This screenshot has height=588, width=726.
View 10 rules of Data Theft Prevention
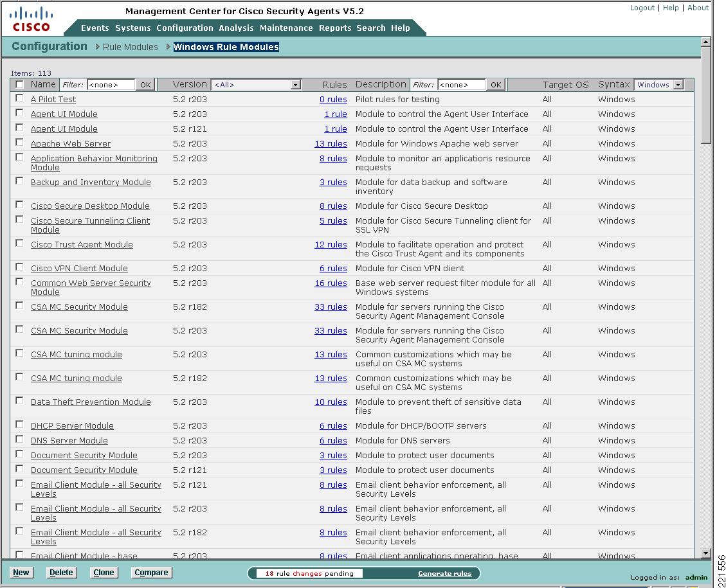(x=331, y=402)
